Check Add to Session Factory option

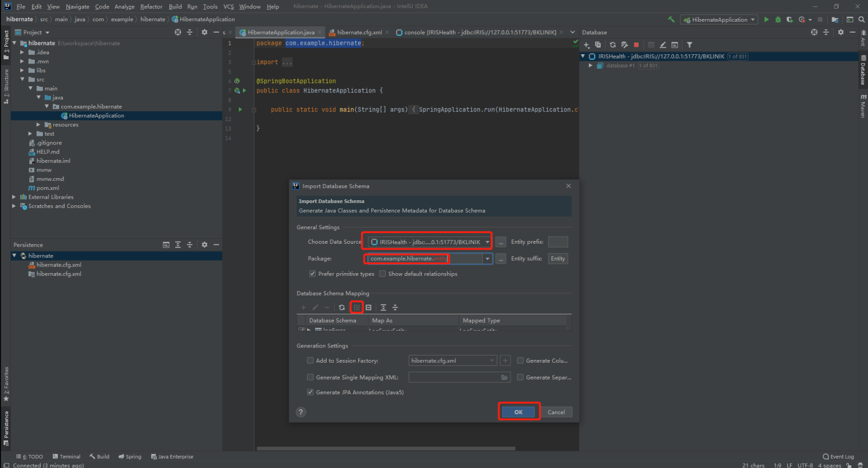pos(310,361)
